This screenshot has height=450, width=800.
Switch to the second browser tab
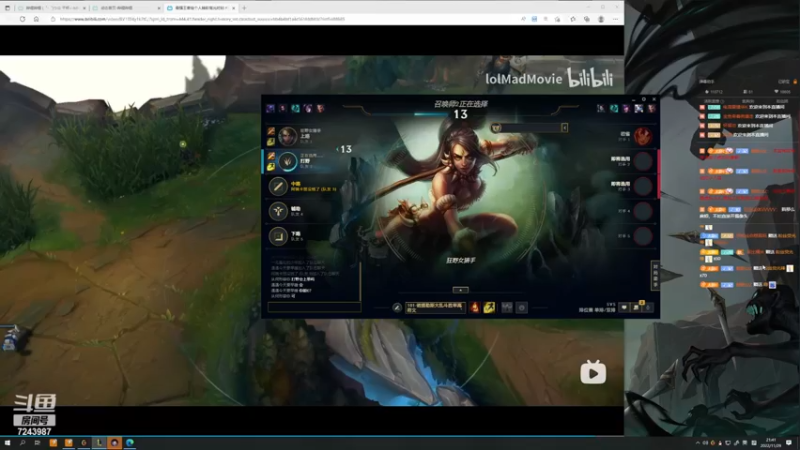click(126, 8)
